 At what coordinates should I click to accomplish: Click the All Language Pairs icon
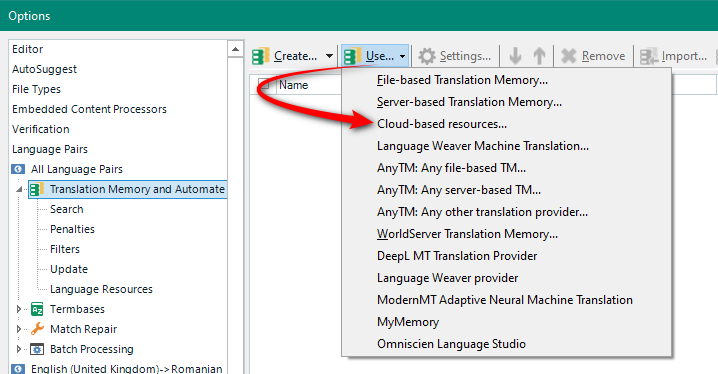coord(18,169)
